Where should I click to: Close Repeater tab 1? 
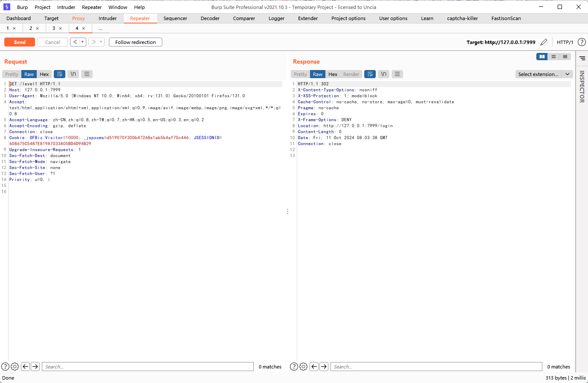[x=15, y=29]
